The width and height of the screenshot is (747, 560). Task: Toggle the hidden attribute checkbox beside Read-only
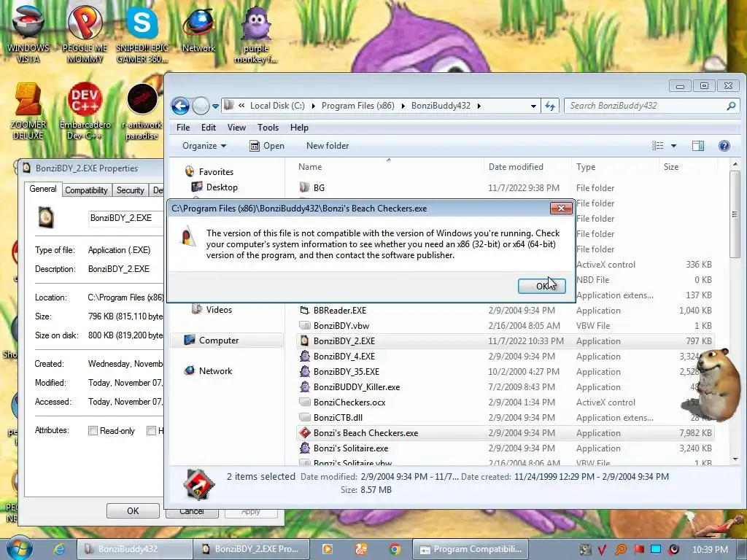[x=151, y=430]
